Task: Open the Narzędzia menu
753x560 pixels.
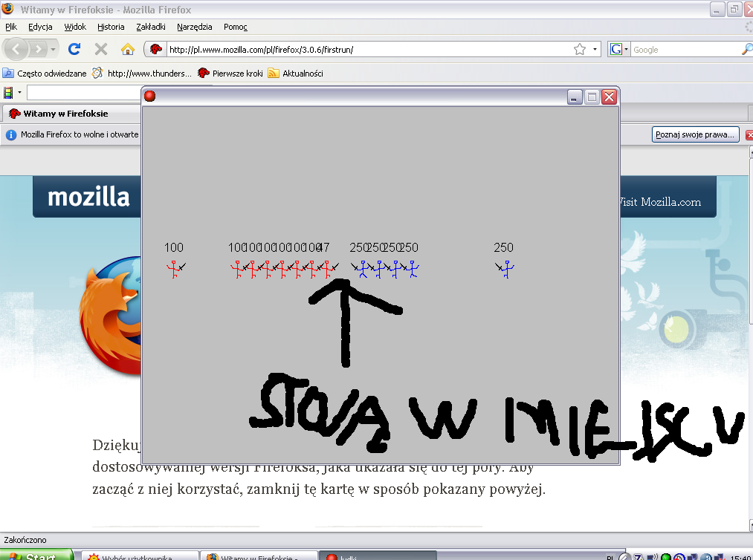Action: coord(194,27)
